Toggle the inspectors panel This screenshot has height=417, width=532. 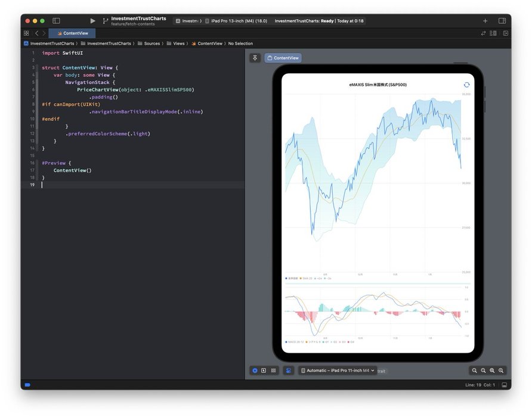(x=502, y=21)
